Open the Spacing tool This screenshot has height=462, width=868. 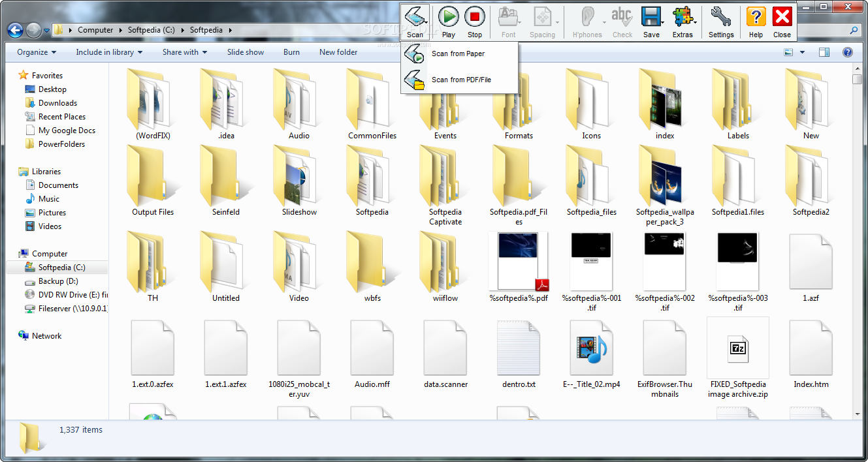coord(542,22)
